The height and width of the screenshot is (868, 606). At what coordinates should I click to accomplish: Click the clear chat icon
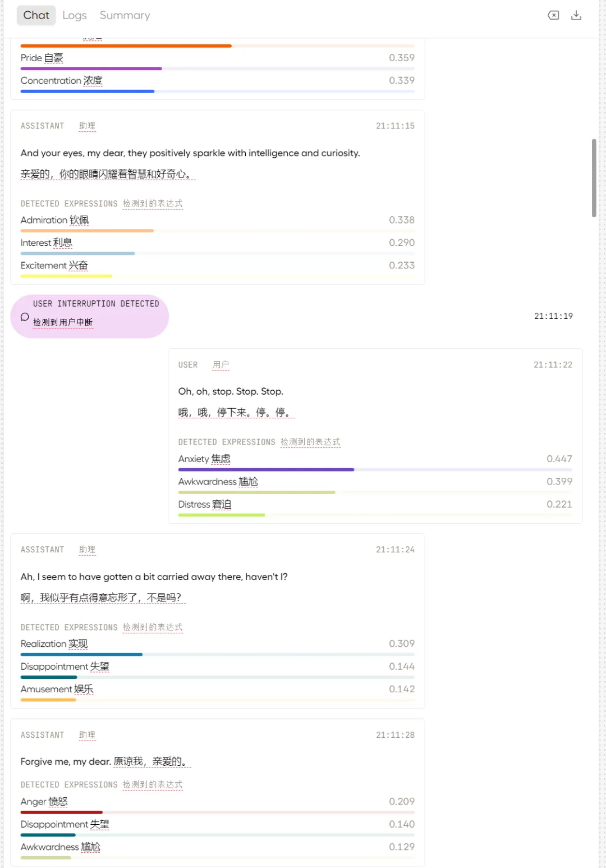click(x=553, y=15)
